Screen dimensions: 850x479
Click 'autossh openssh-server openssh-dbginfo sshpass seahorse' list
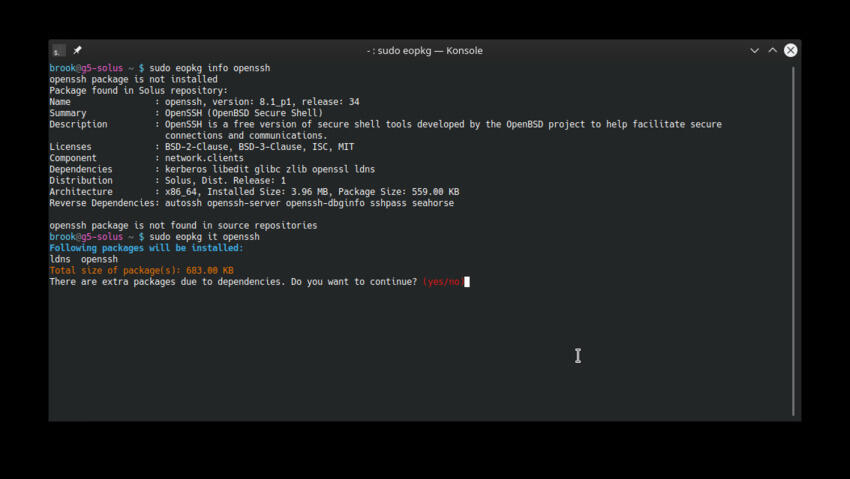point(310,203)
